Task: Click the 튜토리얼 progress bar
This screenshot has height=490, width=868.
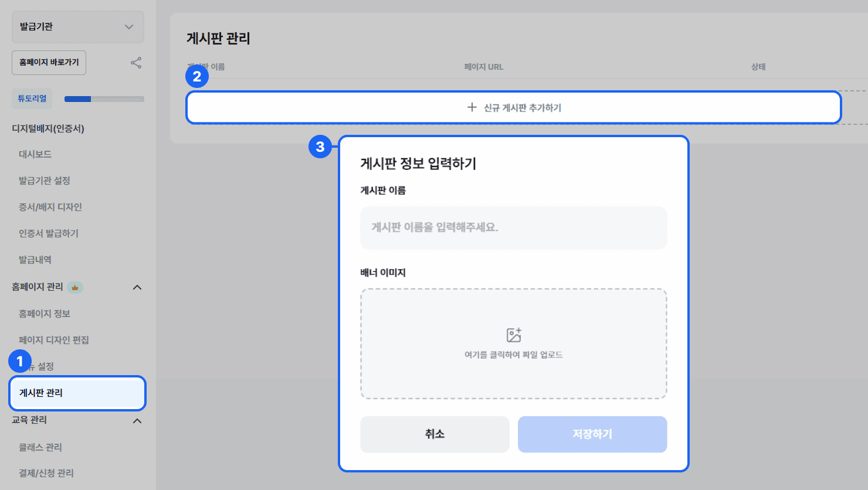Action: click(x=104, y=99)
